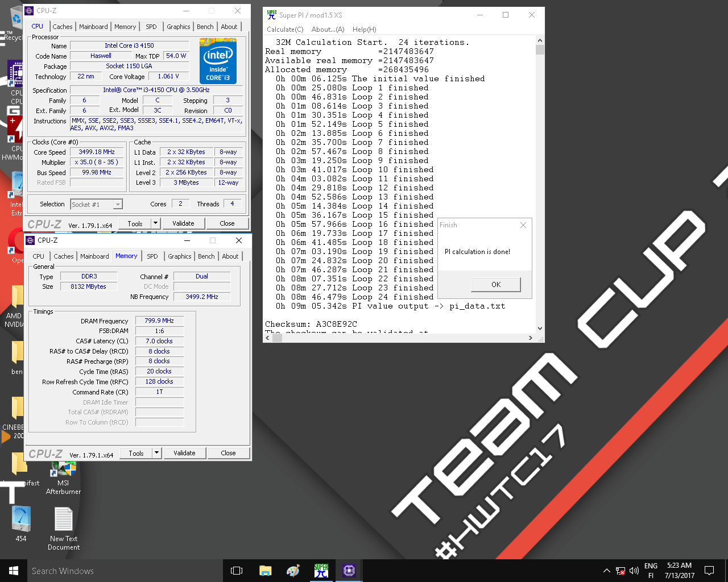This screenshot has width=728, height=582.
Task: Open Bench tab in the upper CPU-Z
Action: (205, 27)
